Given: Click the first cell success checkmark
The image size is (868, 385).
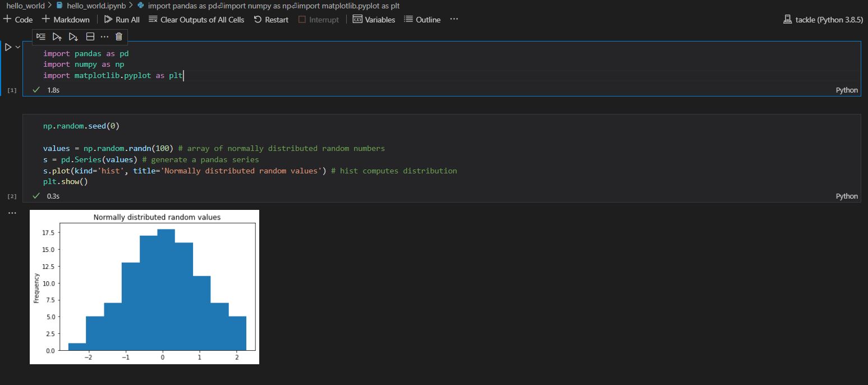Looking at the screenshot, I should click(36, 90).
